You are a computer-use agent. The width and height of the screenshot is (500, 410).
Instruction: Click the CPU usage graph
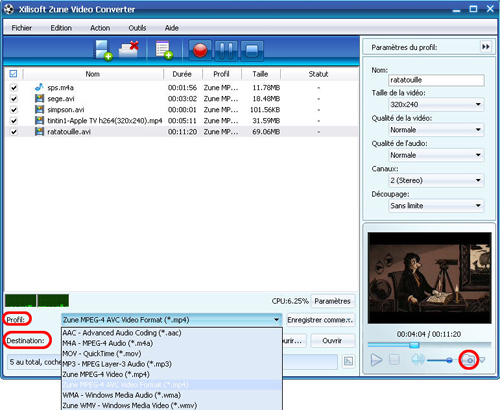pos(37,300)
